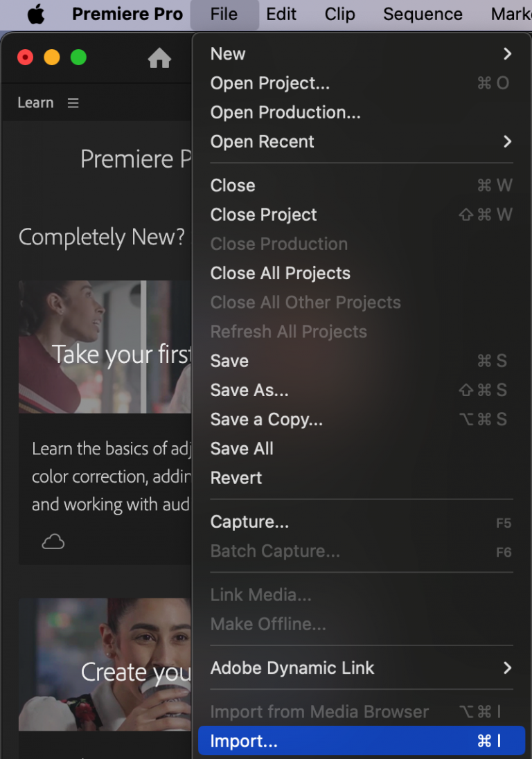Choose Open Project from the File menu
This screenshot has height=759, width=532.
coord(269,83)
